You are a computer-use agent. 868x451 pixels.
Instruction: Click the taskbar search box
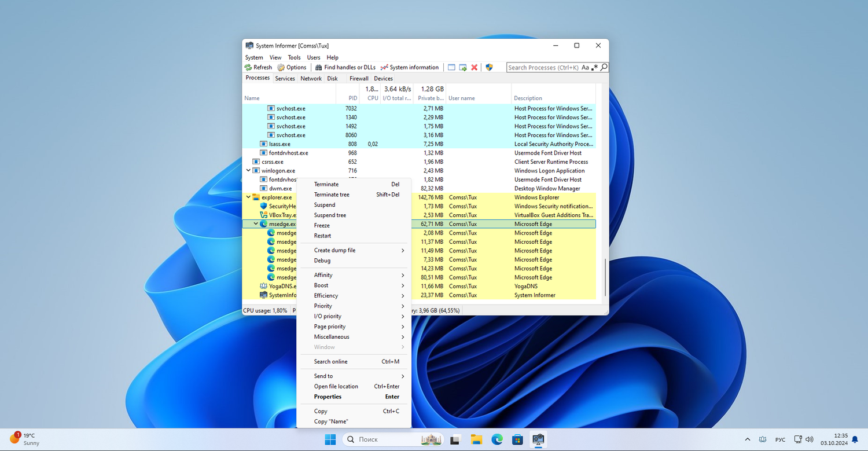393,439
